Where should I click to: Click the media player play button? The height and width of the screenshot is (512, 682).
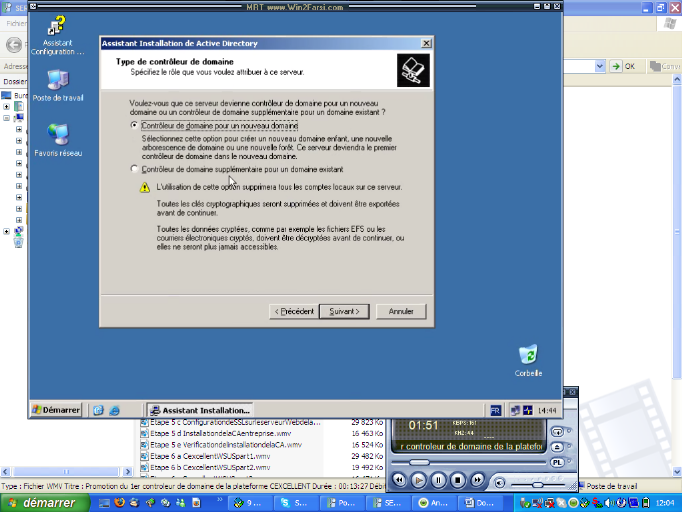[x=418, y=480]
